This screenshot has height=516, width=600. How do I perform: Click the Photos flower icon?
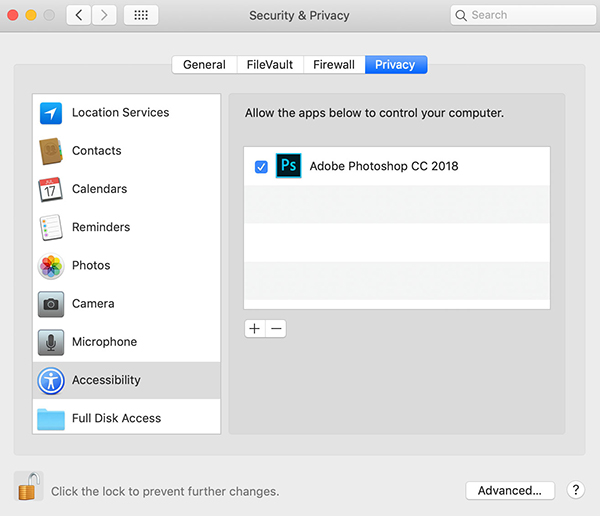tap(51, 266)
